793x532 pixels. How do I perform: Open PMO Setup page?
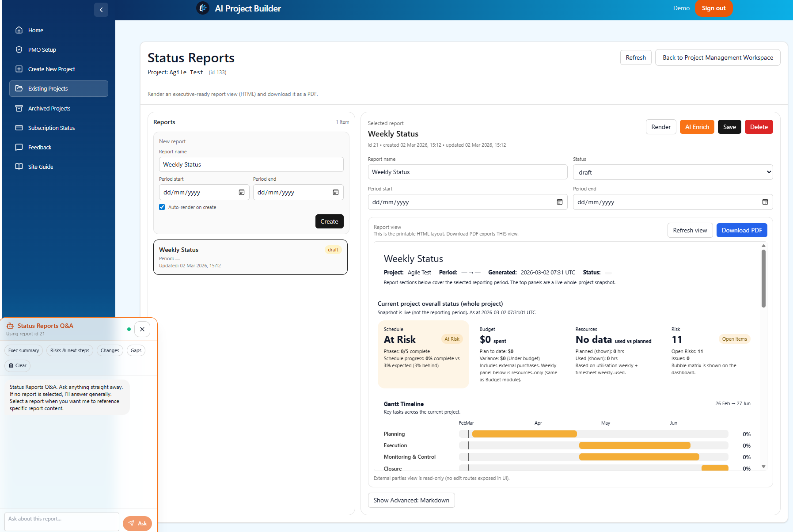coord(59,49)
